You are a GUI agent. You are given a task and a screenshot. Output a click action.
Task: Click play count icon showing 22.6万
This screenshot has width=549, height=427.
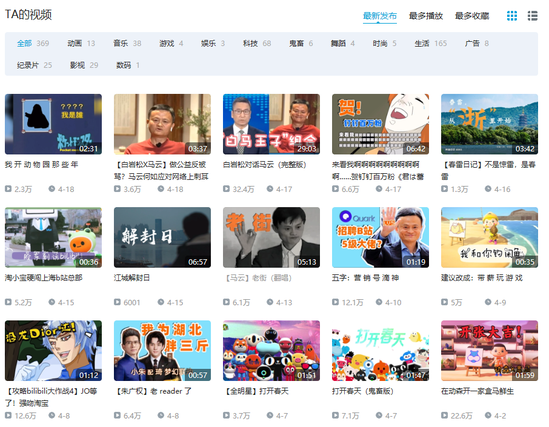[x=444, y=415]
